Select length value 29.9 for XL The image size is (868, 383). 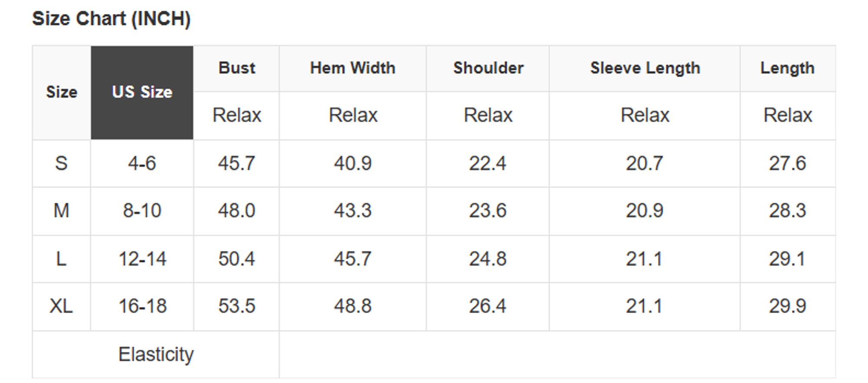(x=787, y=306)
